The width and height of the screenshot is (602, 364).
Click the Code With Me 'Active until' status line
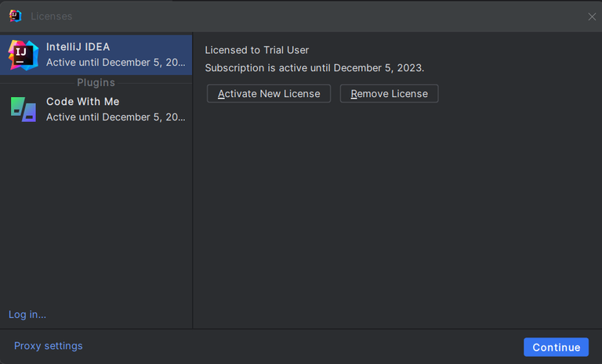[x=115, y=117]
